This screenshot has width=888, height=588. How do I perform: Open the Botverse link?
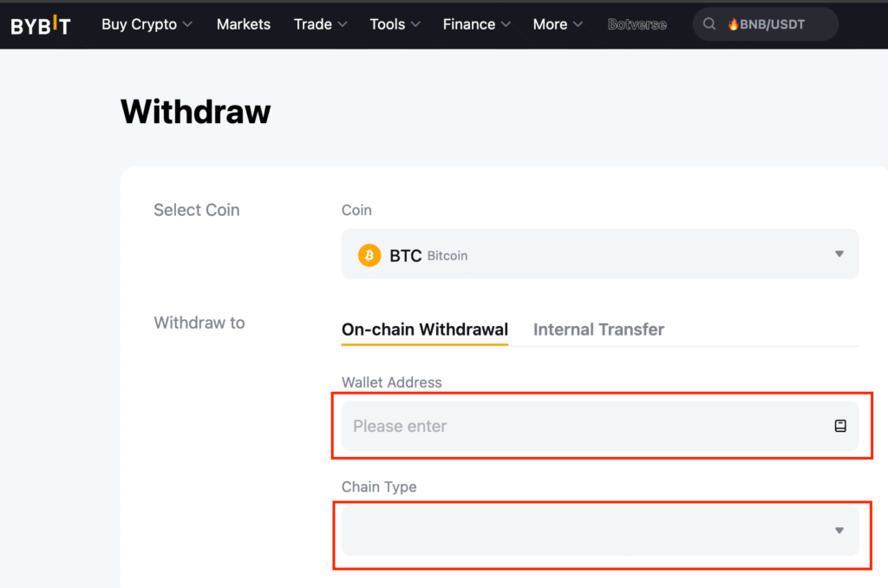tap(637, 24)
